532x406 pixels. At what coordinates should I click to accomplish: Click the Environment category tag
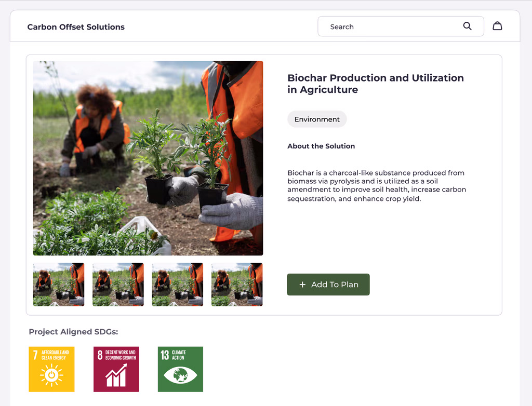coord(317,119)
